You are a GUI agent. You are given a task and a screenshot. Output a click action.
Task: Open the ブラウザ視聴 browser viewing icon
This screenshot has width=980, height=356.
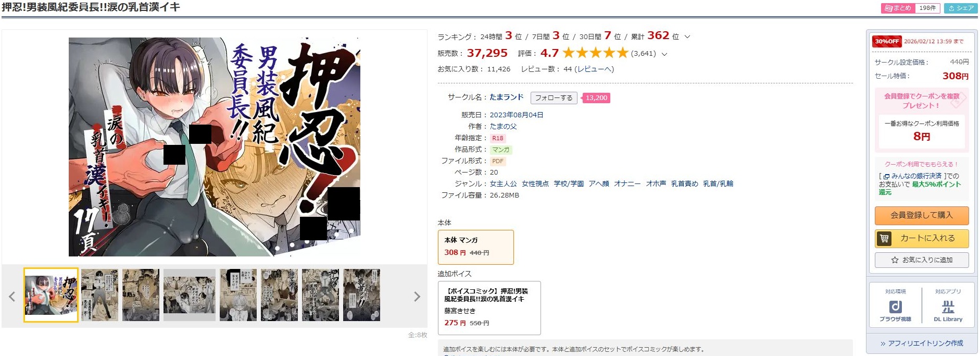click(895, 310)
